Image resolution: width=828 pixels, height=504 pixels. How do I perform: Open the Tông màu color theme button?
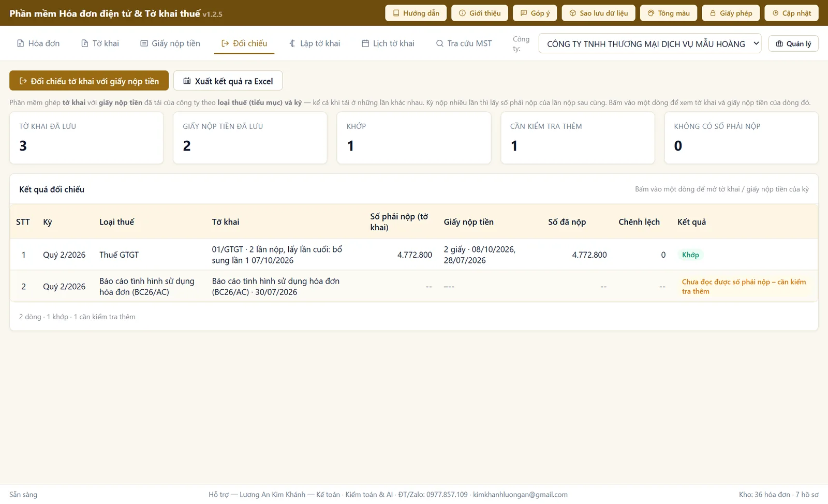click(669, 13)
